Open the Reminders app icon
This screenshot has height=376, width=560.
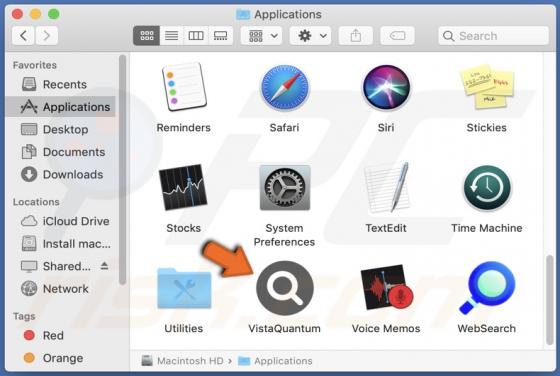[x=184, y=87]
